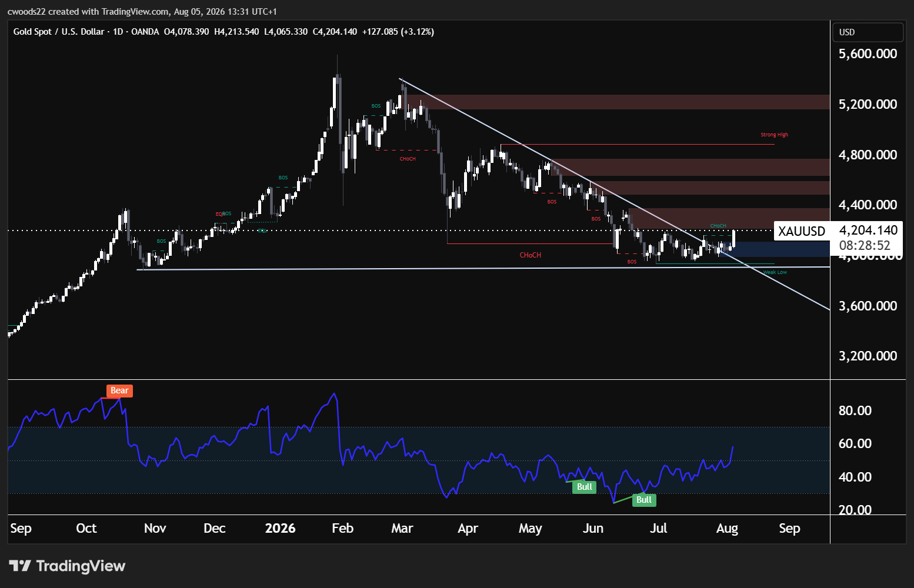This screenshot has width=914, height=588.
Task: Click the first Bull divergence label near June
Action: [584, 487]
